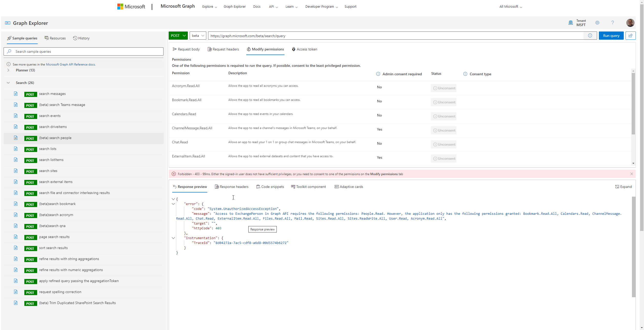The width and height of the screenshot is (644, 330).
Task: Click the info icon beside the query URL
Action: tap(590, 36)
